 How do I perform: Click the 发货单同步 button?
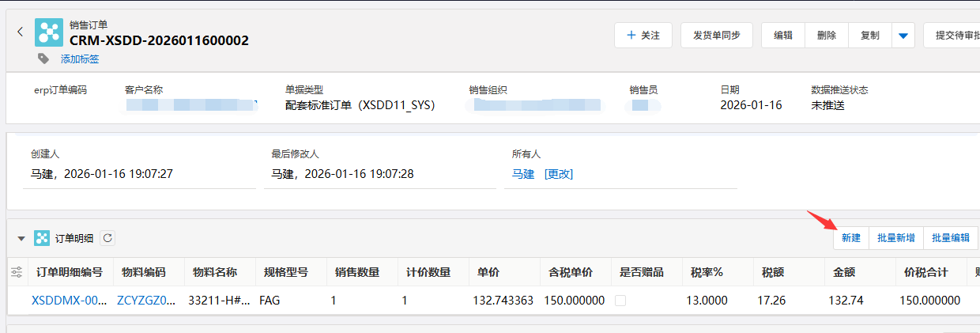tap(717, 36)
